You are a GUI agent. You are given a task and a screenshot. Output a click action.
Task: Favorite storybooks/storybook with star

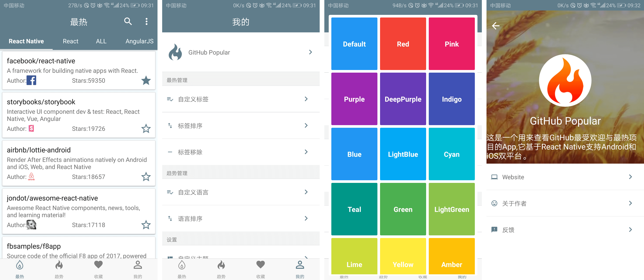point(146,128)
